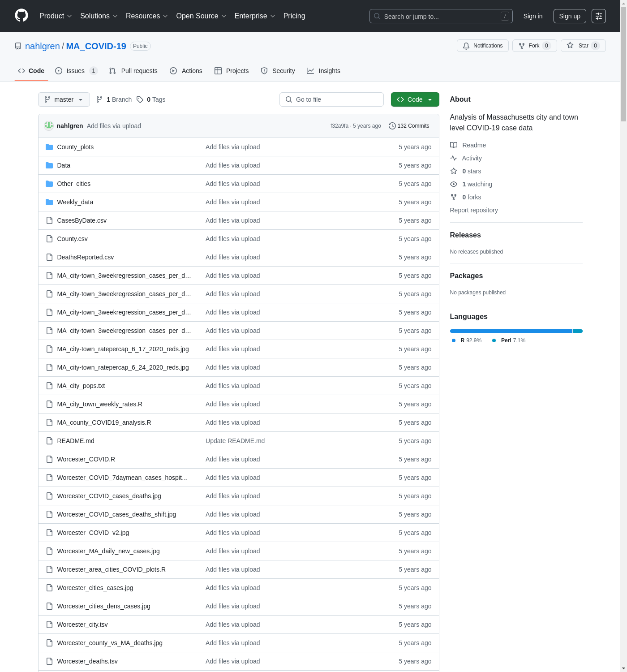Click the R language bar segment
This screenshot has height=672, width=627.
click(x=511, y=331)
